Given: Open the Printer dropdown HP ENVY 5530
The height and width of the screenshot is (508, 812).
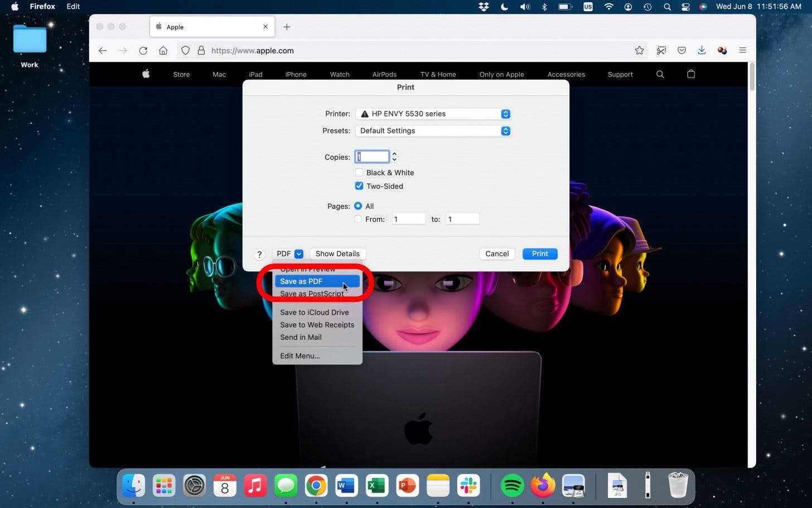Looking at the screenshot, I should [x=433, y=114].
